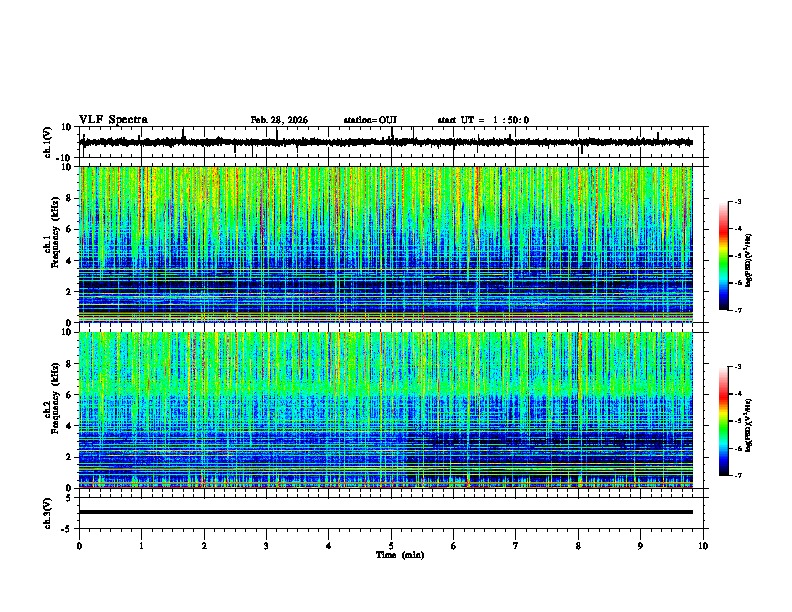
Task: Click the "0" tick on the time axis
Action: (x=79, y=546)
